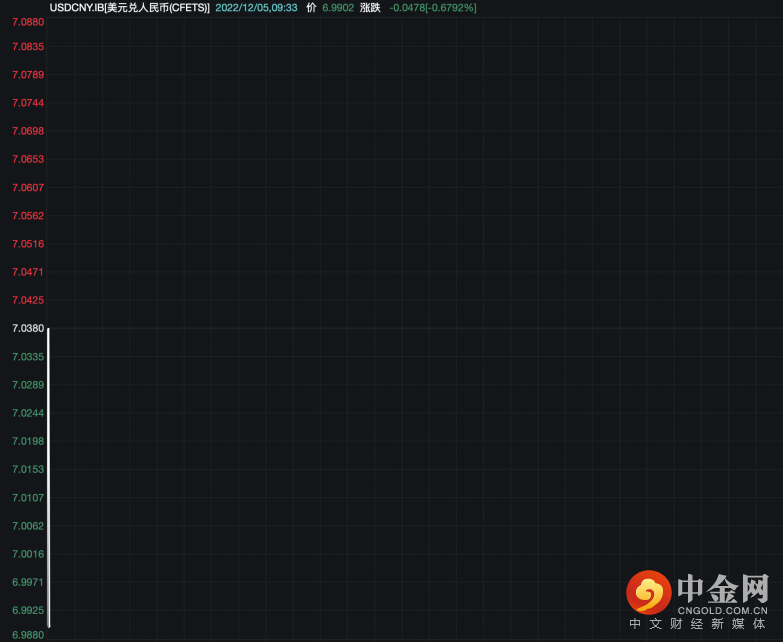Click the USDCNY.IB symbol title
Viewport: 783px width, 642px height.
[130, 8]
